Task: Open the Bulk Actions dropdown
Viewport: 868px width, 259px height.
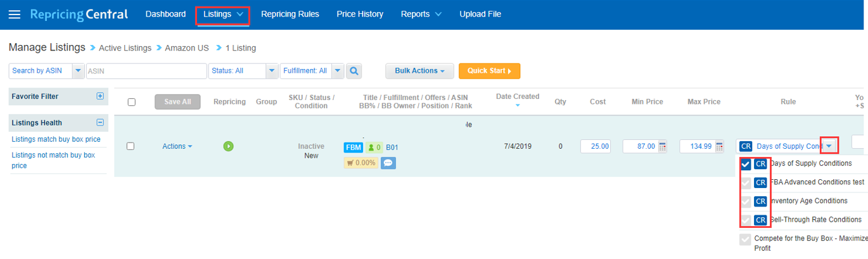Action: [x=419, y=71]
